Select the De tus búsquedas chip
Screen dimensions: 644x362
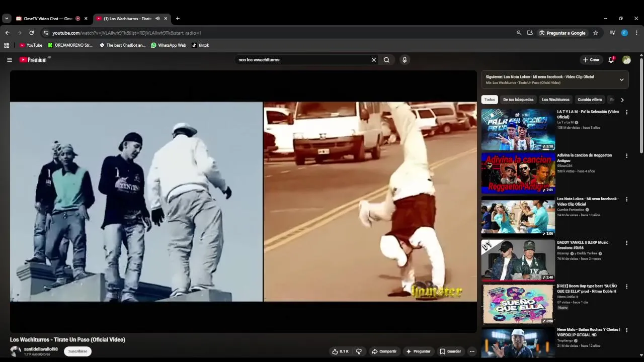[x=518, y=100]
